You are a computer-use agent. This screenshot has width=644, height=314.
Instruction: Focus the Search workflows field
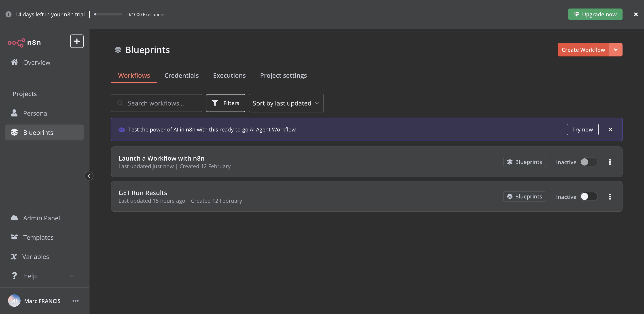[157, 103]
